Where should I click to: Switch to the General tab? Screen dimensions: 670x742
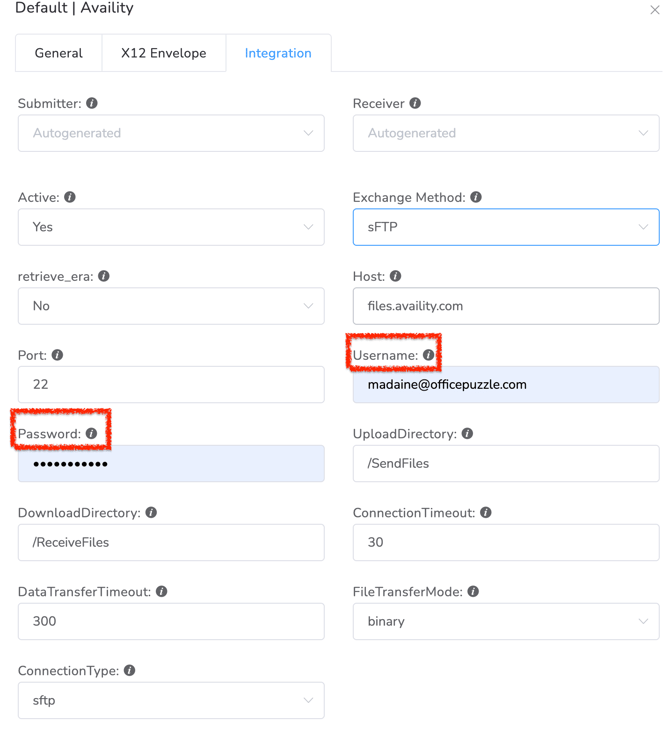(x=59, y=53)
